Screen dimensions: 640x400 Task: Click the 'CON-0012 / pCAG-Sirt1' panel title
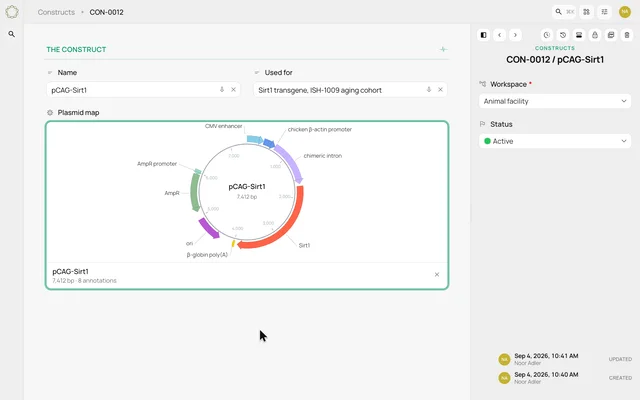[x=555, y=60]
